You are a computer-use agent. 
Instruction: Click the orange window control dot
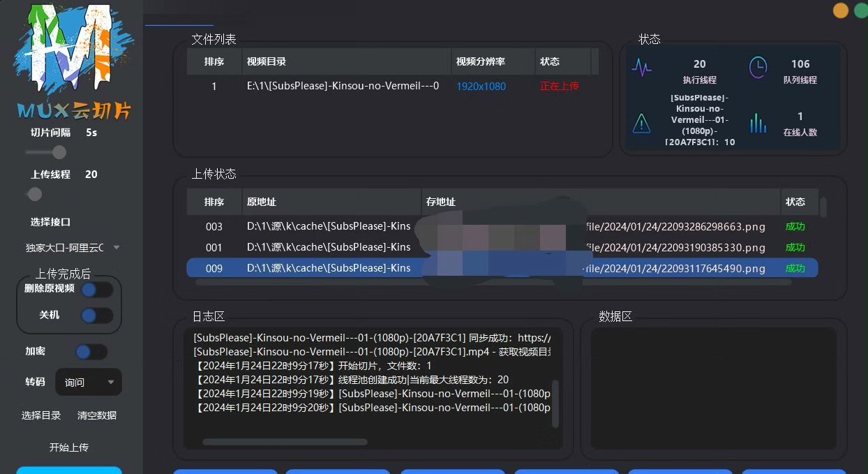click(x=841, y=10)
